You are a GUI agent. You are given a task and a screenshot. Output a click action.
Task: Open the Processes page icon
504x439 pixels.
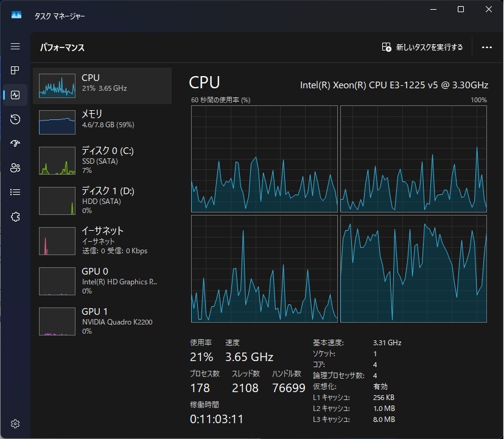15,71
